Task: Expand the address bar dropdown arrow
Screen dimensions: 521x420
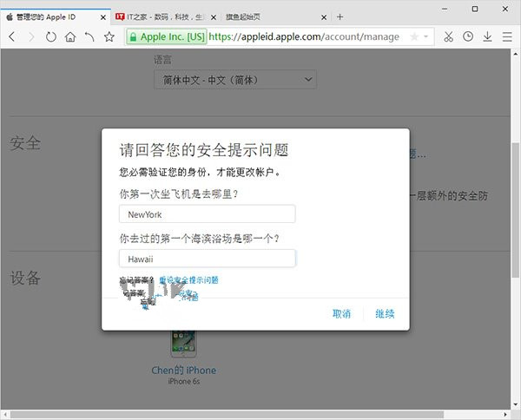Action: (425, 36)
